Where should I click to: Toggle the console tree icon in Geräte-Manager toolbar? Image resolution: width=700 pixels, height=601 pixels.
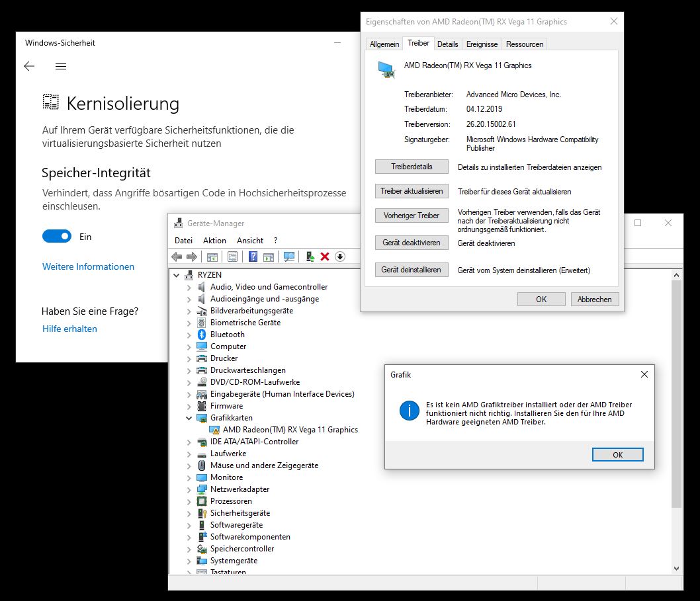tap(212, 257)
